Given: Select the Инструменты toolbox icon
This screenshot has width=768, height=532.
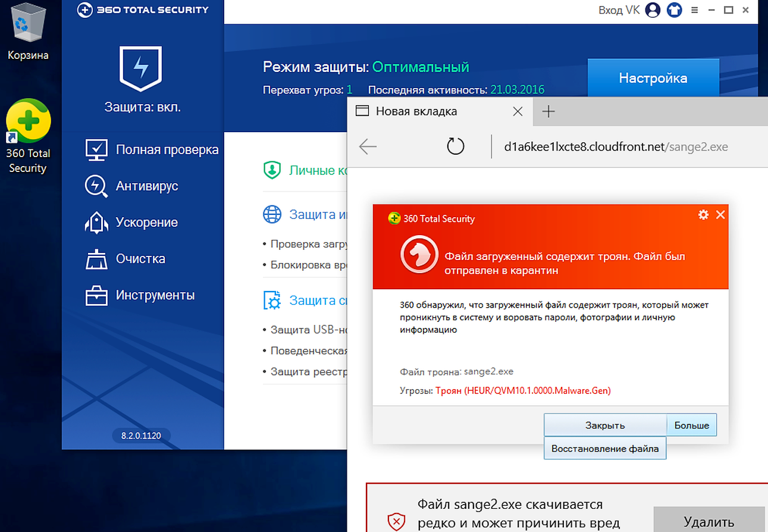Looking at the screenshot, I should 96,295.
